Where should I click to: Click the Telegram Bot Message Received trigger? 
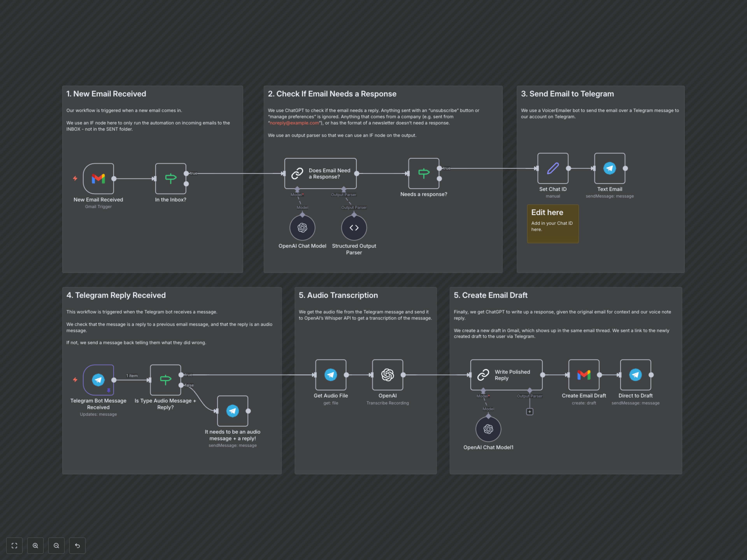pos(98,380)
